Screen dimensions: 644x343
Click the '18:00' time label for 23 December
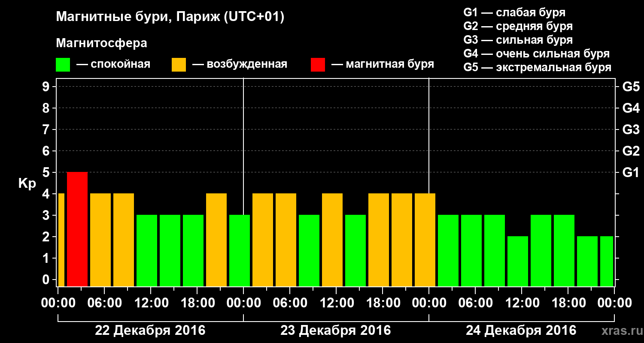click(383, 303)
